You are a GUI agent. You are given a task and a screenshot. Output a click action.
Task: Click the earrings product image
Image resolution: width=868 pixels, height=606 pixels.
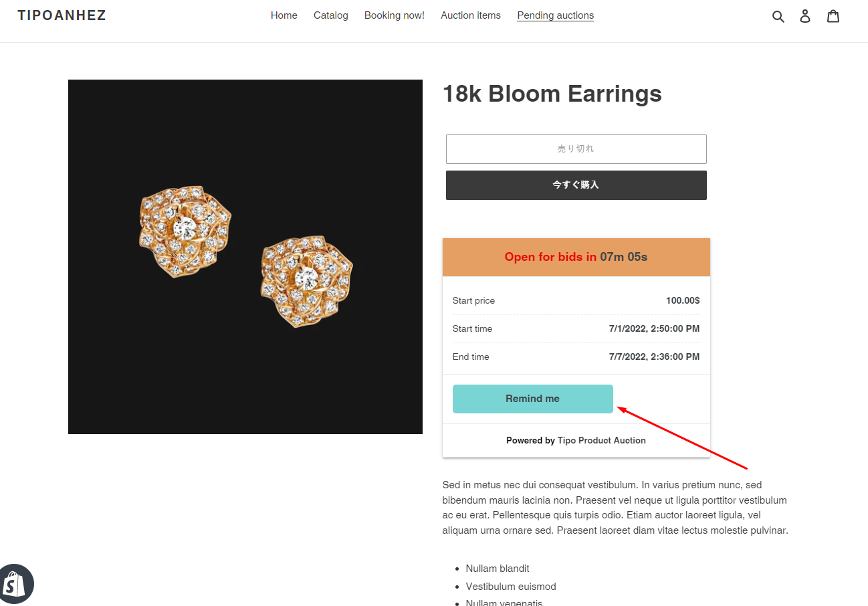pyautogui.click(x=245, y=257)
